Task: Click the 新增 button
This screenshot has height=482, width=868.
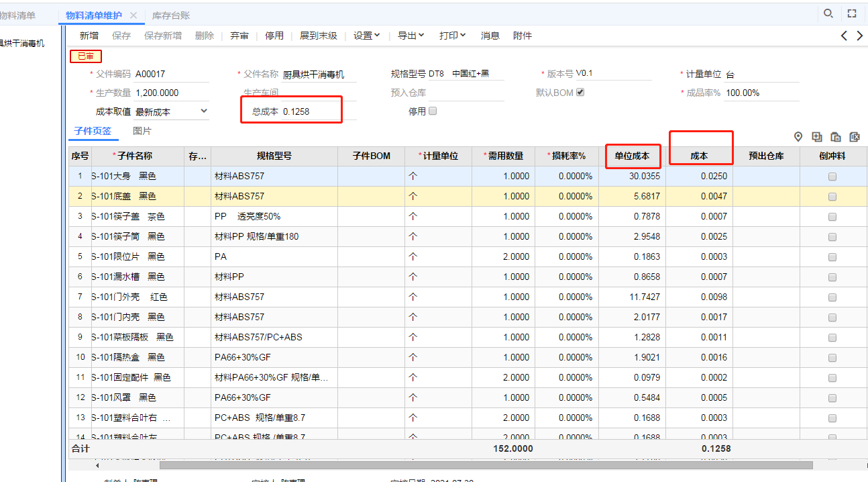Action: pyautogui.click(x=89, y=36)
